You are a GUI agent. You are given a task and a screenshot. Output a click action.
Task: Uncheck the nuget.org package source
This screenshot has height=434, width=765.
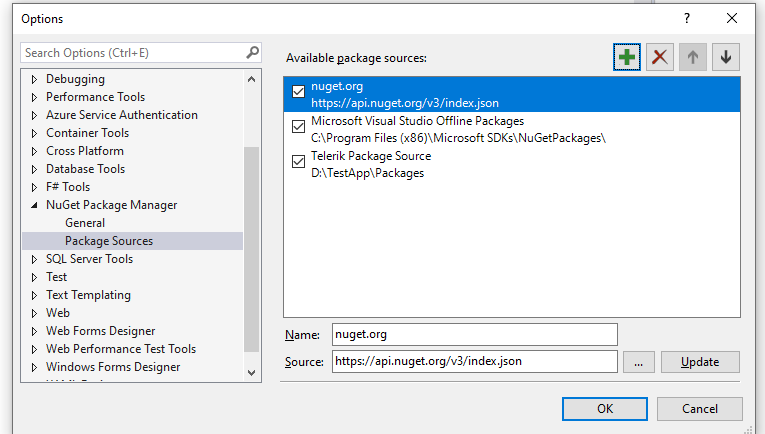coord(298,91)
